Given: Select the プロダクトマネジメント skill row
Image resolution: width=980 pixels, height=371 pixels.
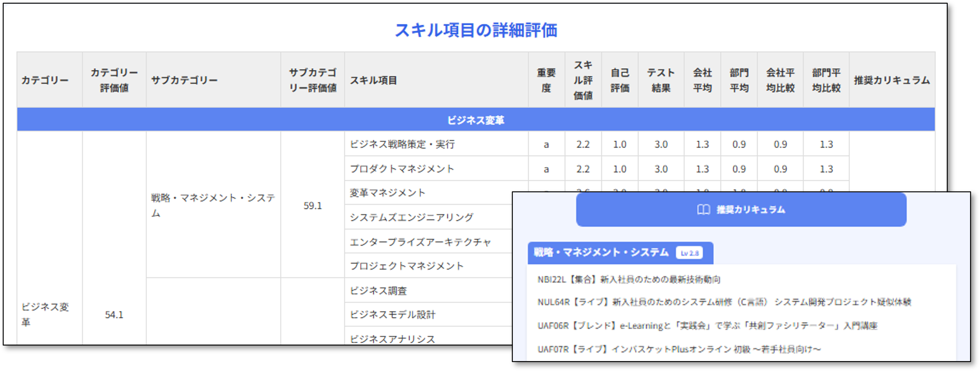Looking at the screenshot, I should [402, 169].
